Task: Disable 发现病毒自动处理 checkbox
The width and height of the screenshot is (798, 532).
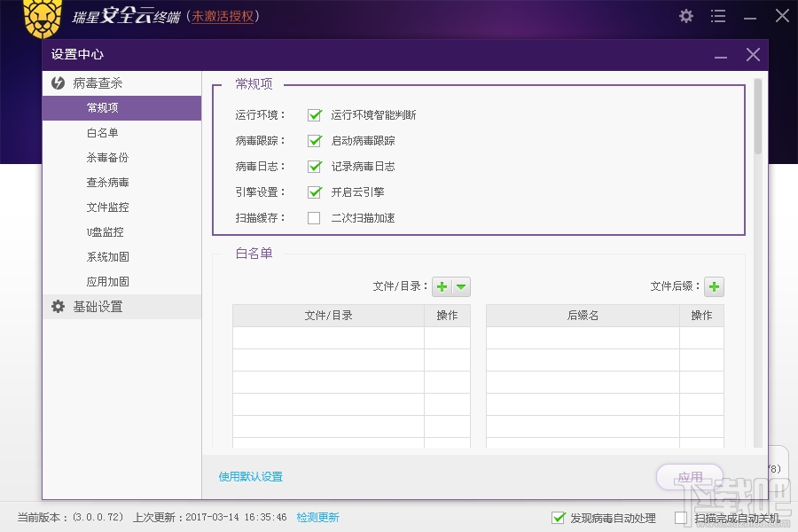Action: click(x=559, y=518)
